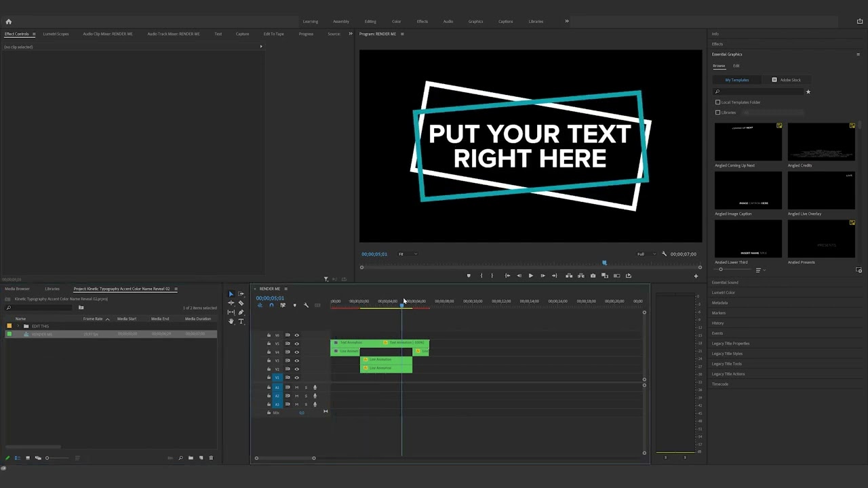
Task: Toggle Snap magnet in timeline
Action: (271, 305)
